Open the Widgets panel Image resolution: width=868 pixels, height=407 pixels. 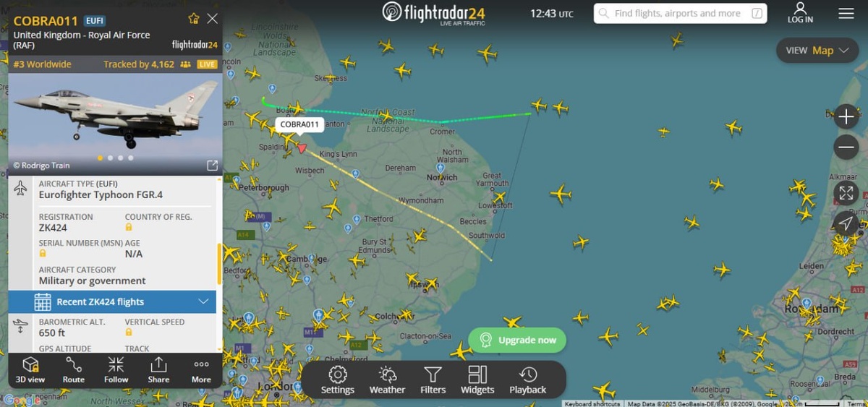click(x=477, y=380)
